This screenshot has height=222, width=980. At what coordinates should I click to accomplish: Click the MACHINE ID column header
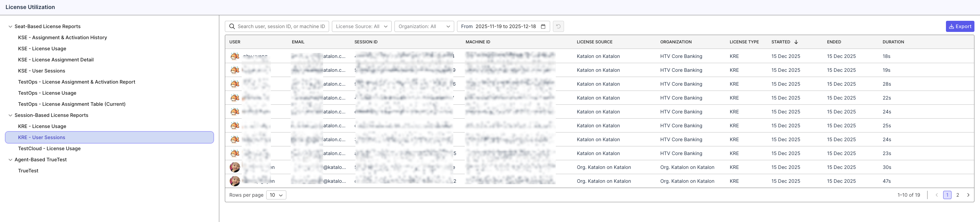point(478,42)
